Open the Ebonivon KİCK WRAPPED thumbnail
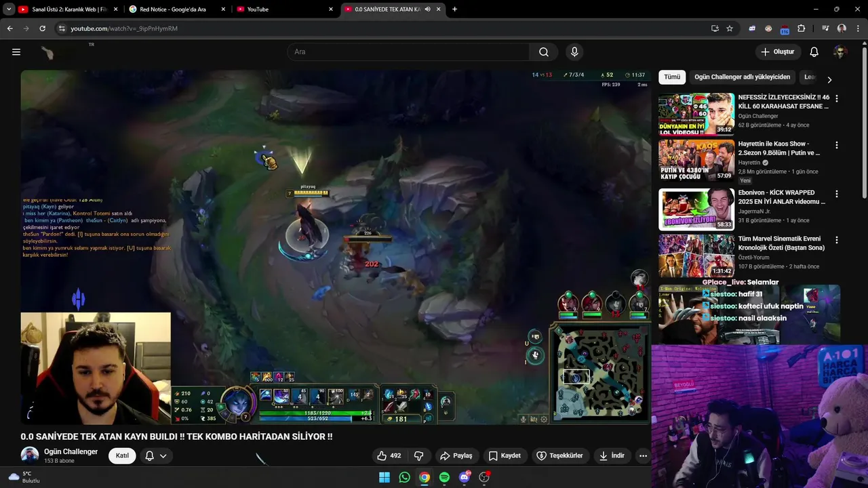 tap(696, 209)
